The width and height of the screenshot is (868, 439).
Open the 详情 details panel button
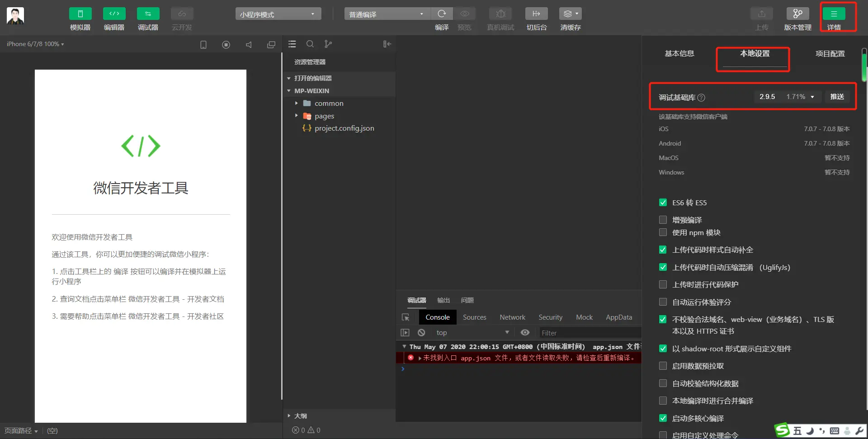(x=834, y=14)
